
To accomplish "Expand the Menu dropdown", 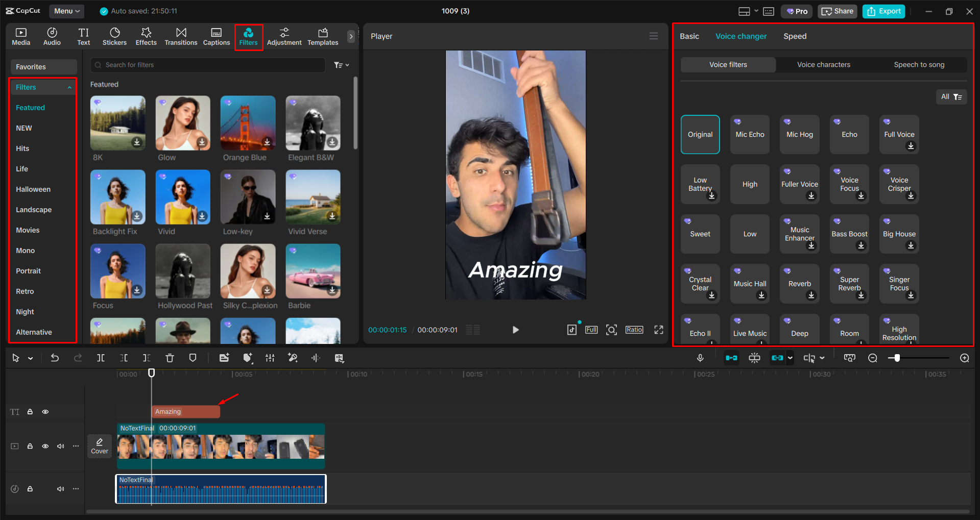I will [x=66, y=11].
